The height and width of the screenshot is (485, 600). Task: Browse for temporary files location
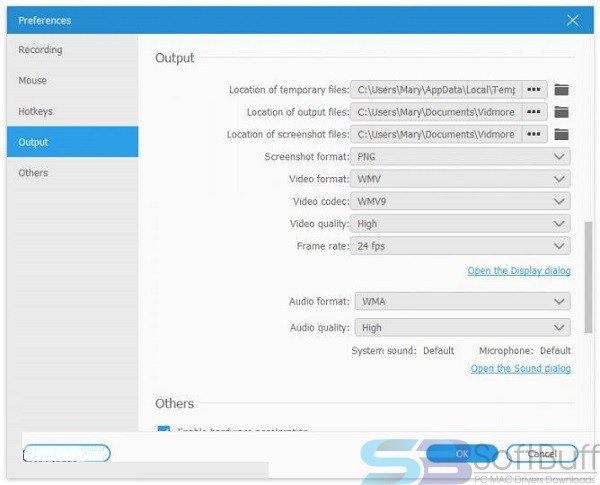point(534,90)
